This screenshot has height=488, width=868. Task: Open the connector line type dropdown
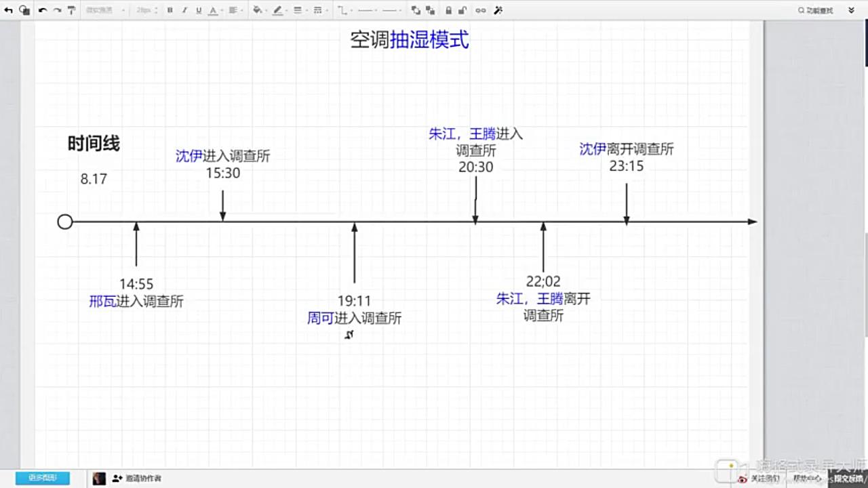[344, 10]
